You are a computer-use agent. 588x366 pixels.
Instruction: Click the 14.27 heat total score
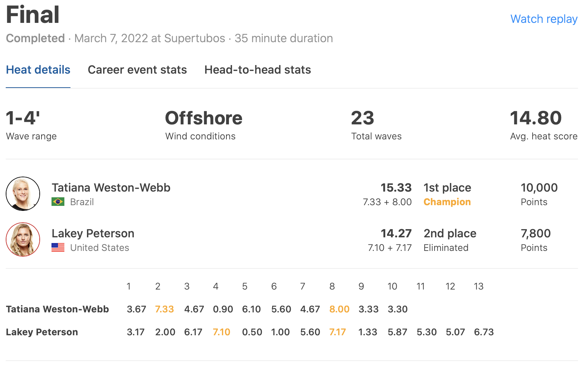(396, 233)
